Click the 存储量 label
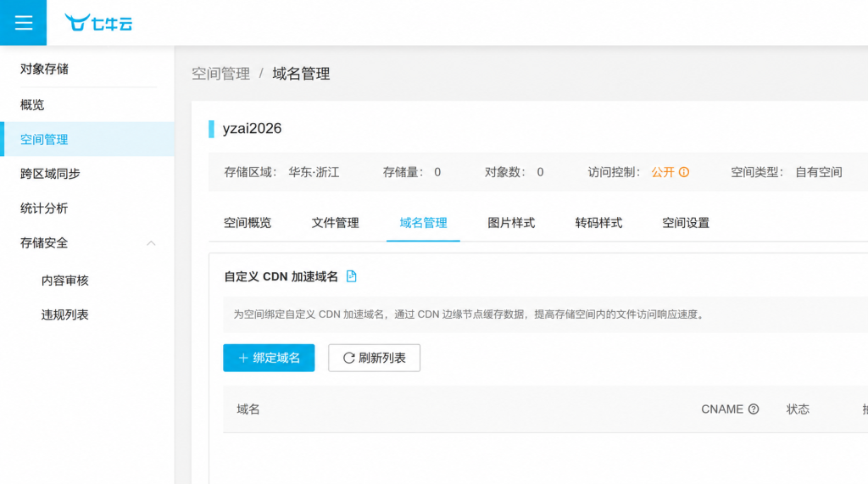The height and width of the screenshot is (484, 868). [403, 172]
